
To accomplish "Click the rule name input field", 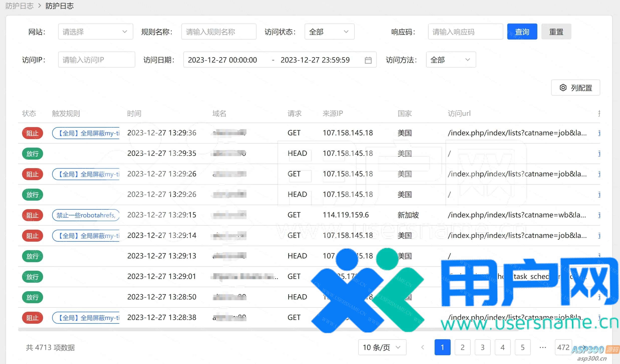I will tap(218, 32).
